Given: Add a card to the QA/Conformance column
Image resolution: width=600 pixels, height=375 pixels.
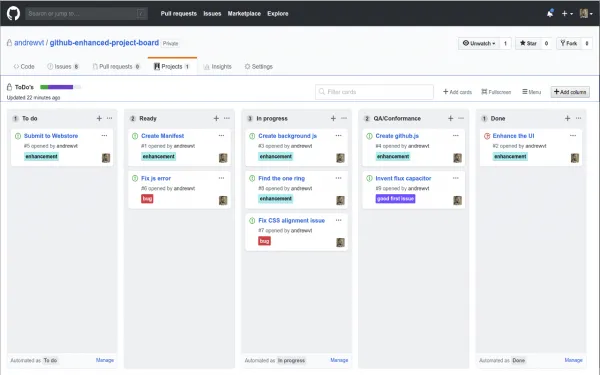Looking at the screenshot, I should pos(450,118).
